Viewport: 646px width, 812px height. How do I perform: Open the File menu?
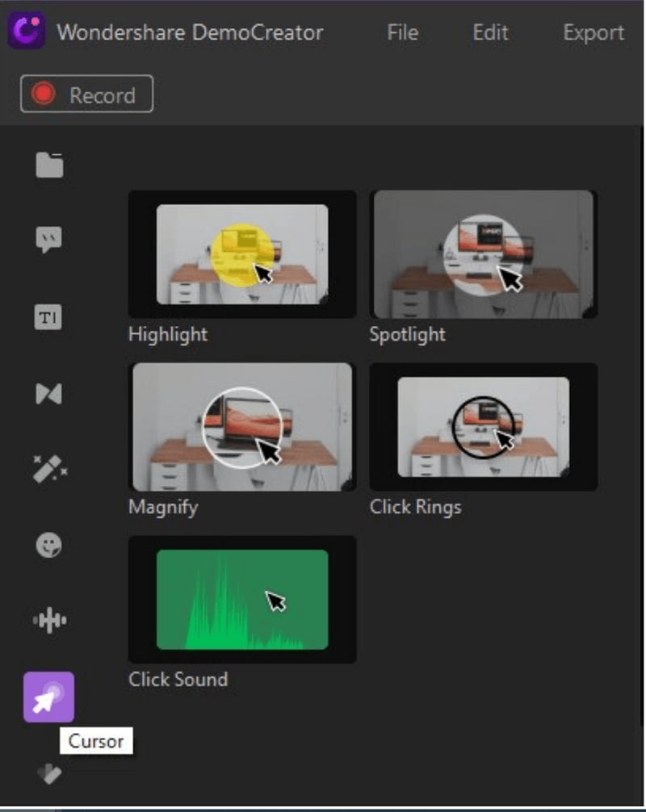[x=402, y=32]
